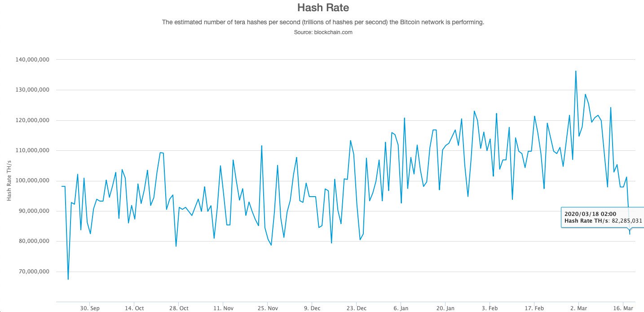Click the chart subtitle about tera hashes
644x312 pixels.
tap(323, 22)
